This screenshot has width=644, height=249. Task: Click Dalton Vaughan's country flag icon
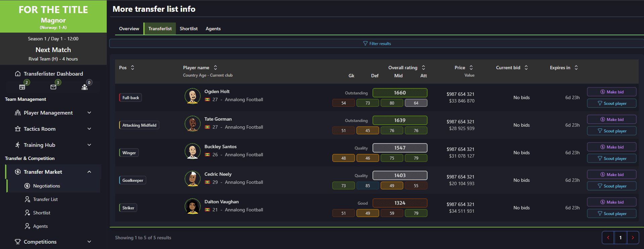(x=207, y=210)
